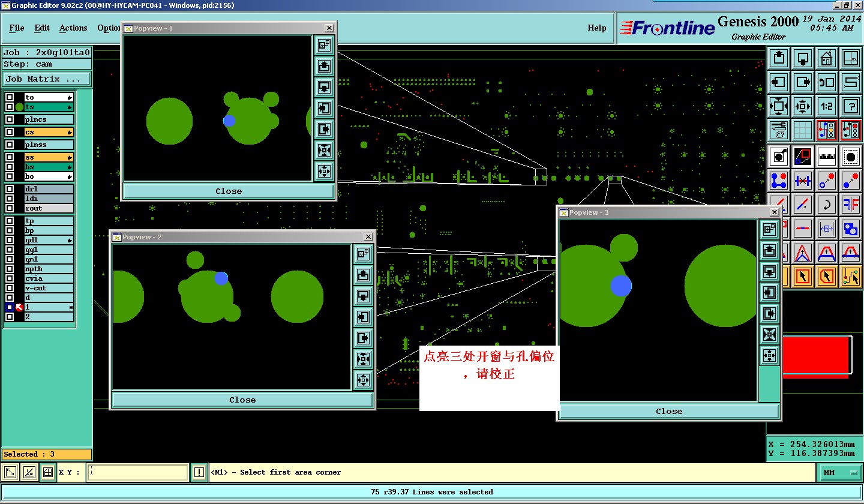Select the polygon pointer selection icon
864x504 pixels.
pos(827,277)
